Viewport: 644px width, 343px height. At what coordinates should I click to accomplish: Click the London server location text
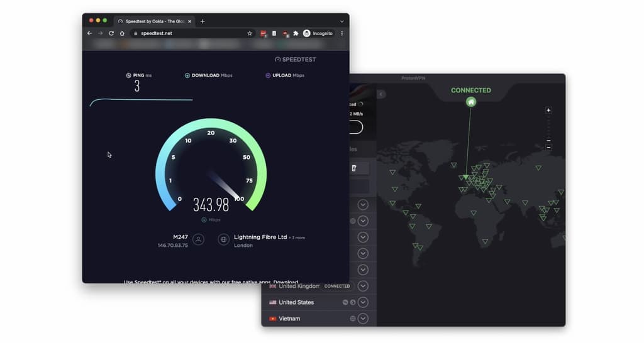tap(243, 246)
